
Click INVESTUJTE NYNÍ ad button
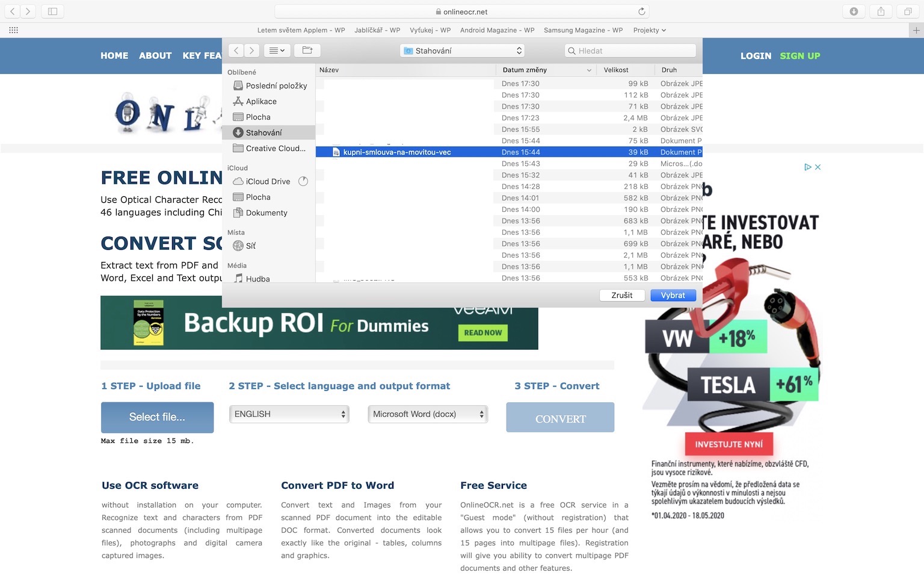tap(729, 444)
